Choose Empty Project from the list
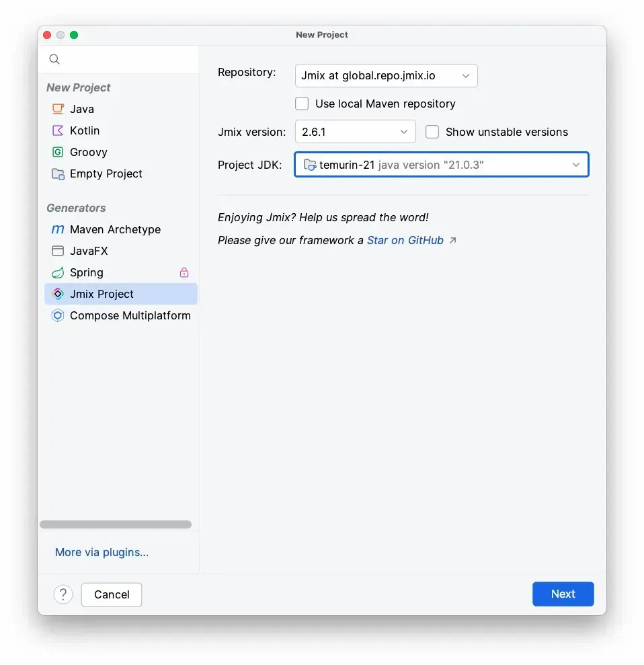The height and width of the screenshot is (665, 644). 106,173
